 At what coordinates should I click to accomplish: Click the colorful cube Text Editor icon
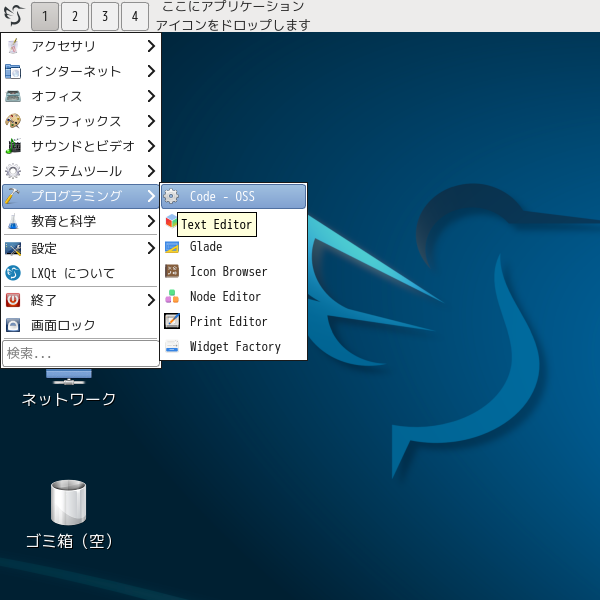click(171, 221)
